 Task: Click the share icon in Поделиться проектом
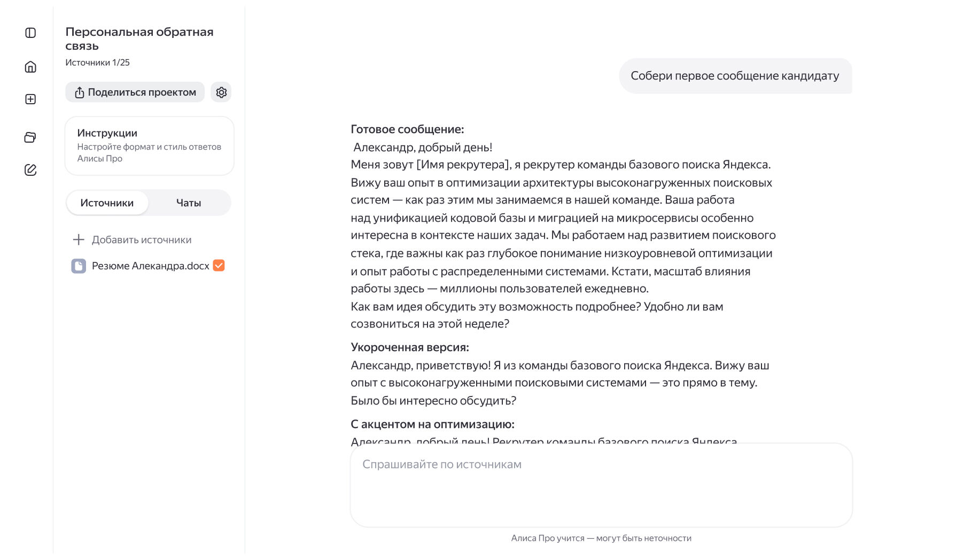coord(80,92)
